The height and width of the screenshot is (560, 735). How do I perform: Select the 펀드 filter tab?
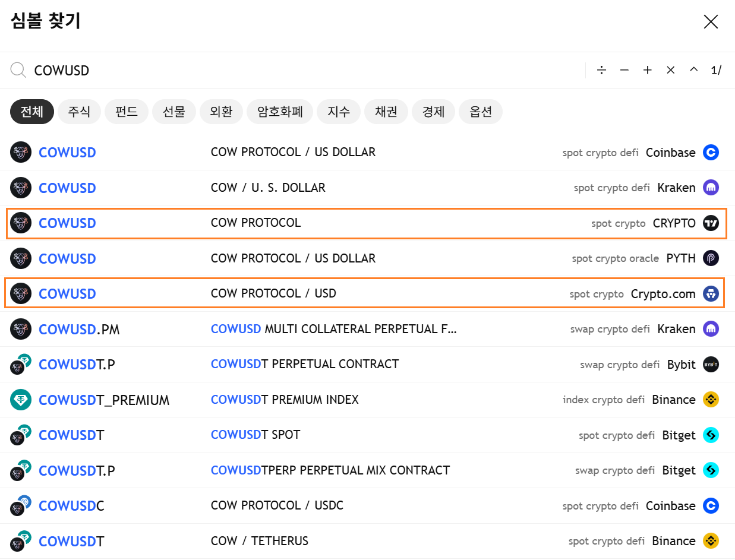coord(127,112)
